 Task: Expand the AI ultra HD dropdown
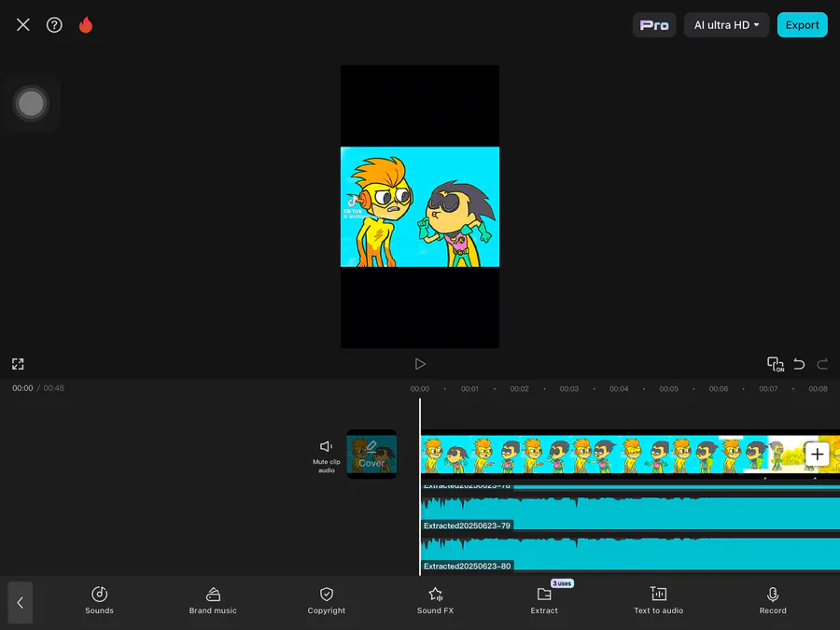tap(726, 25)
